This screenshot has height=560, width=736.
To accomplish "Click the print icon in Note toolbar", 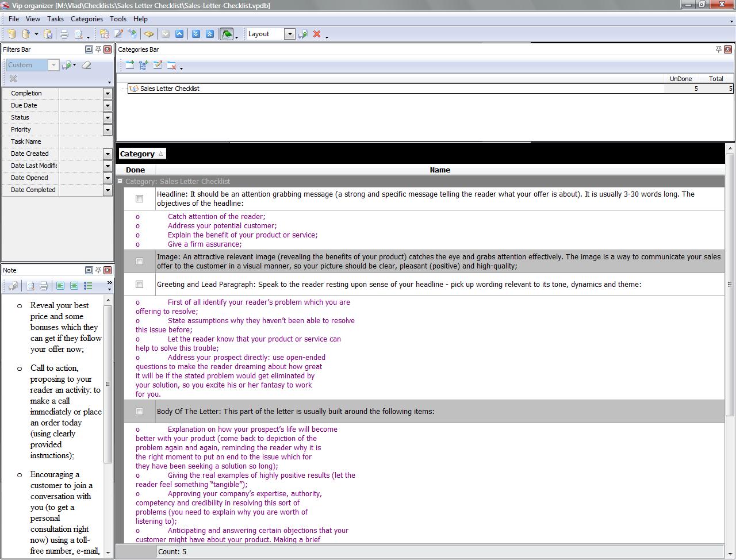I will pyautogui.click(x=44, y=286).
